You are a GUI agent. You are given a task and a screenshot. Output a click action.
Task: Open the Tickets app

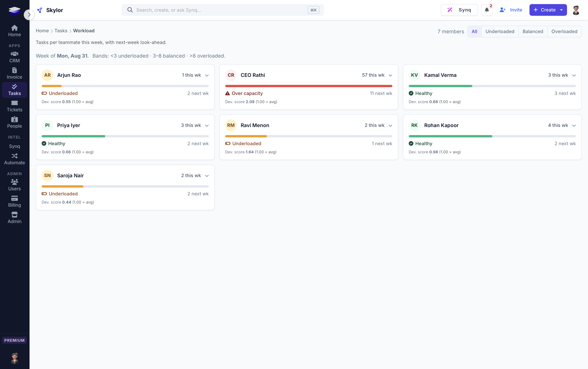point(14,106)
